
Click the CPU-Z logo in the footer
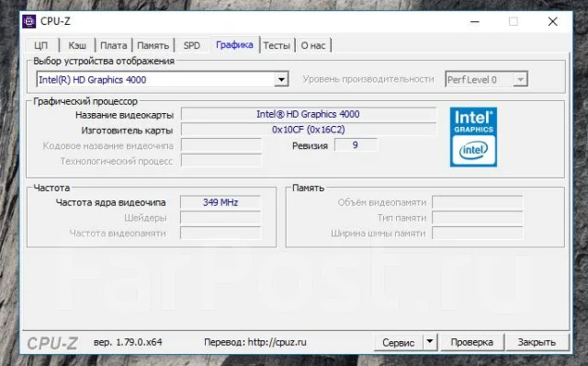tap(52, 343)
